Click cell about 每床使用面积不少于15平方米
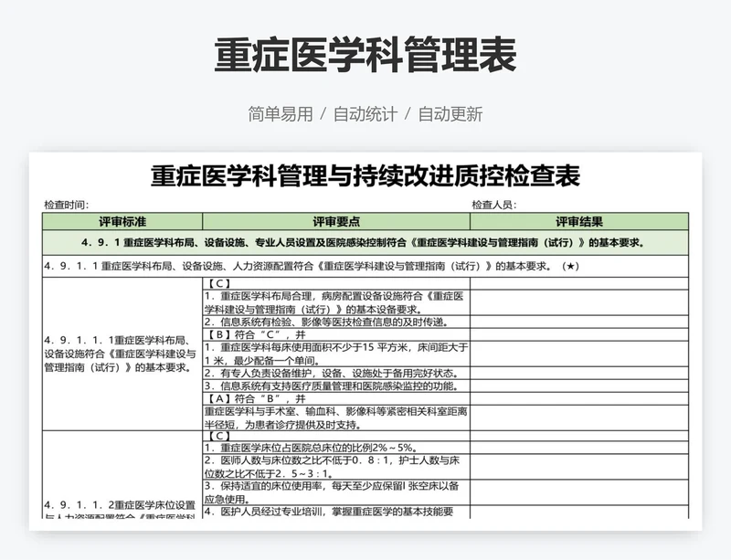 pyautogui.click(x=336, y=354)
